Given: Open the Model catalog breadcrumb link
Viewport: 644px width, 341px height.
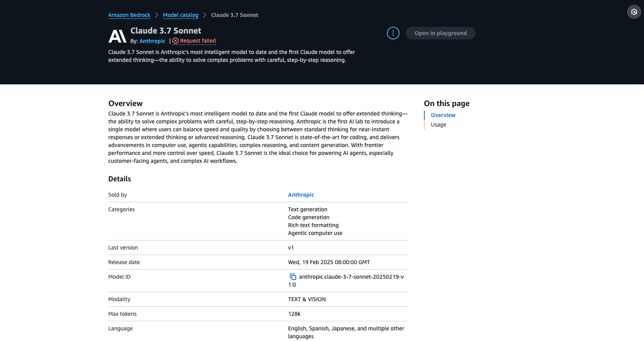Looking at the screenshot, I should click(x=181, y=15).
